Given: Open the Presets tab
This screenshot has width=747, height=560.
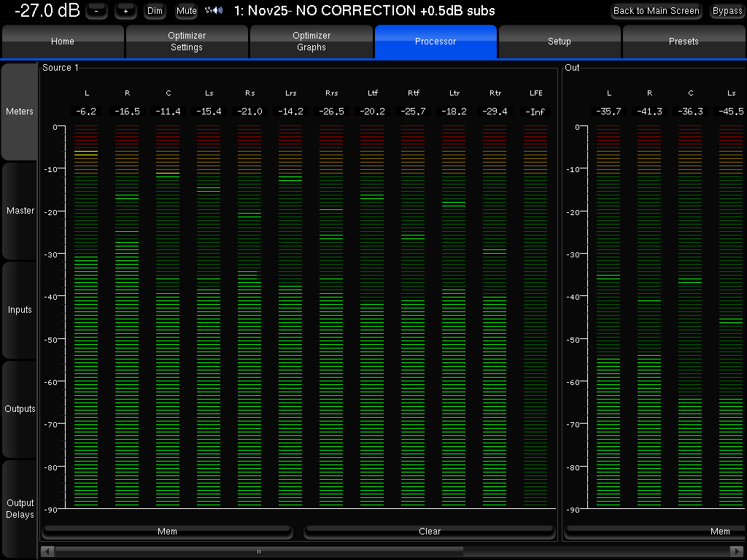Looking at the screenshot, I should pyautogui.click(x=684, y=42).
